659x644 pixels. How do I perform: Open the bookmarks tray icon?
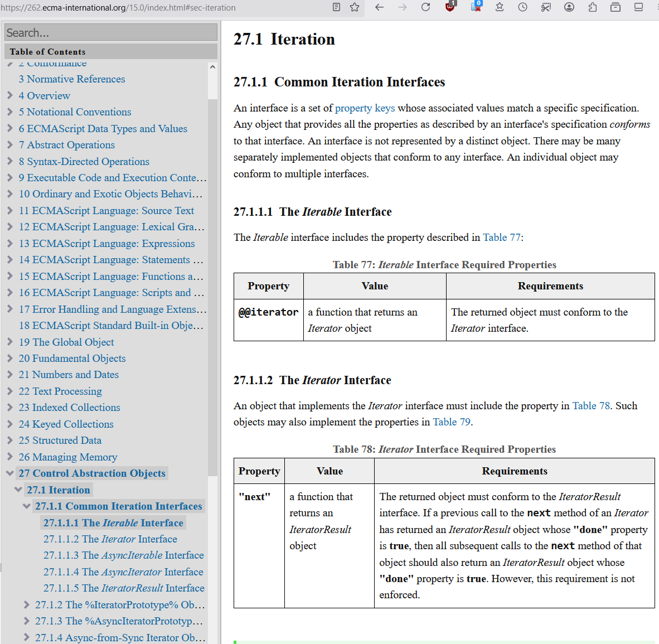500,7
